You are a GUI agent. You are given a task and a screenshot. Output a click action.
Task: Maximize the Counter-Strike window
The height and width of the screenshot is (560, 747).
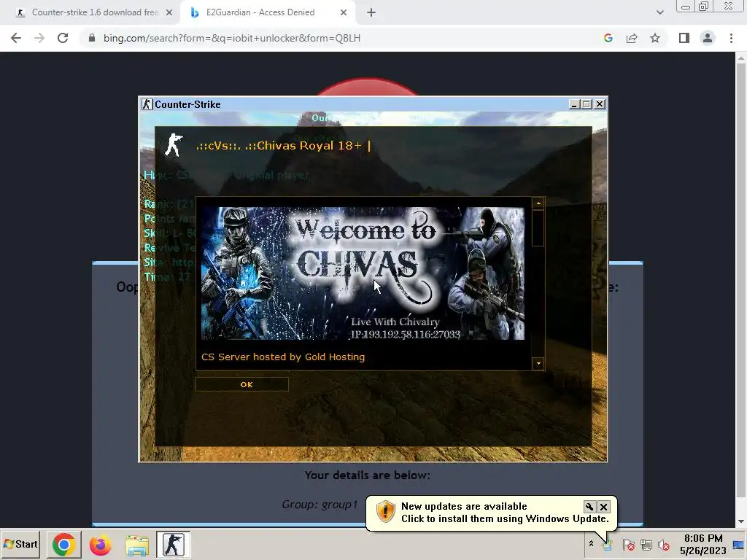[x=587, y=104]
